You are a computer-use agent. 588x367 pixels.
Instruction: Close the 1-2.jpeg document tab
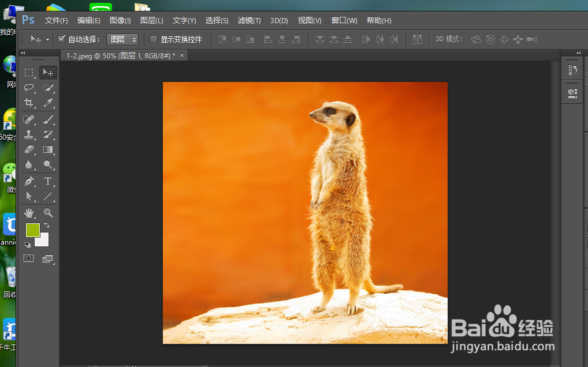182,55
